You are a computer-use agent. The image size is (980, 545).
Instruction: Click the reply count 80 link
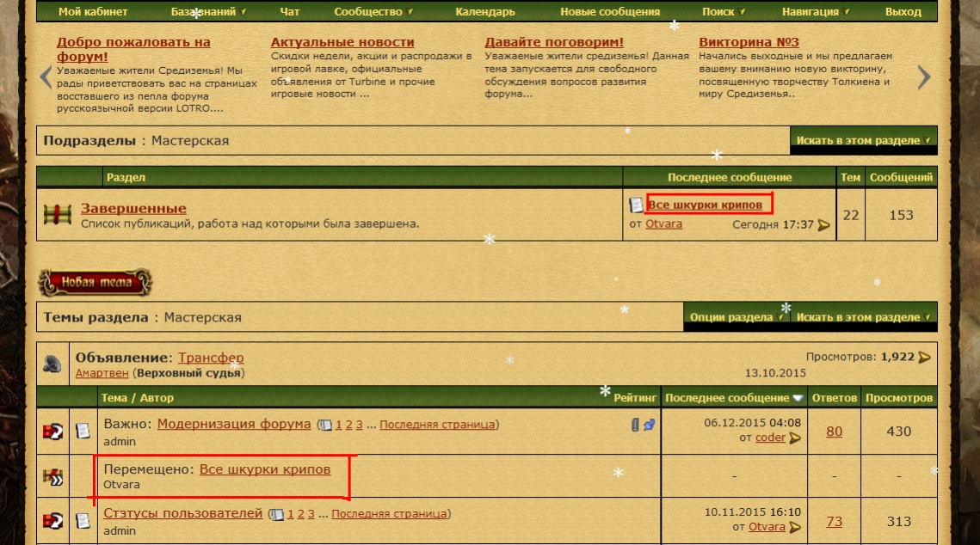click(834, 432)
